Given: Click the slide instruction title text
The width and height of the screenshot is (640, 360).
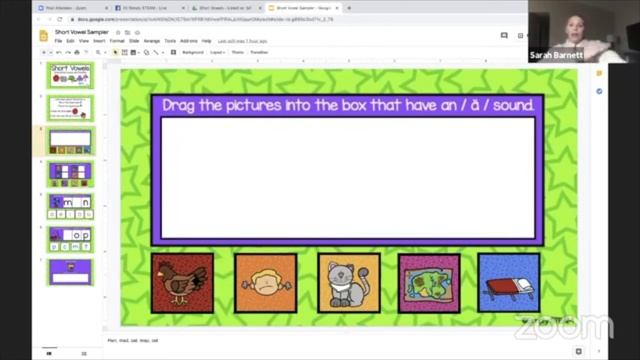Looking at the screenshot, I should 348,105.
